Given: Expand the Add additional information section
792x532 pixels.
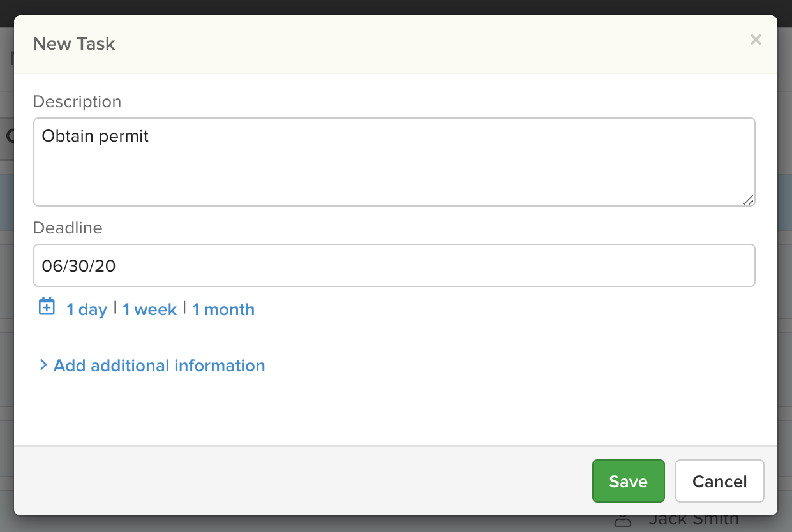Looking at the screenshot, I should (158, 366).
